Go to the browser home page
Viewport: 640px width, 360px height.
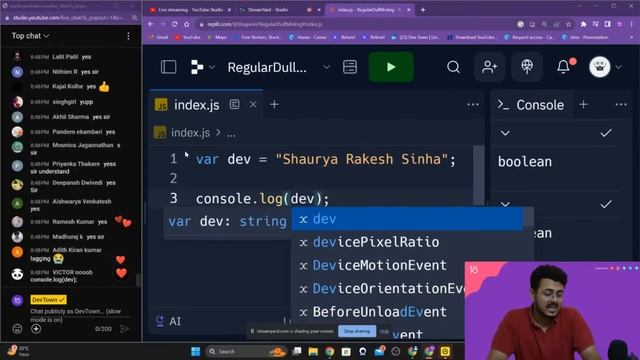(x=187, y=24)
